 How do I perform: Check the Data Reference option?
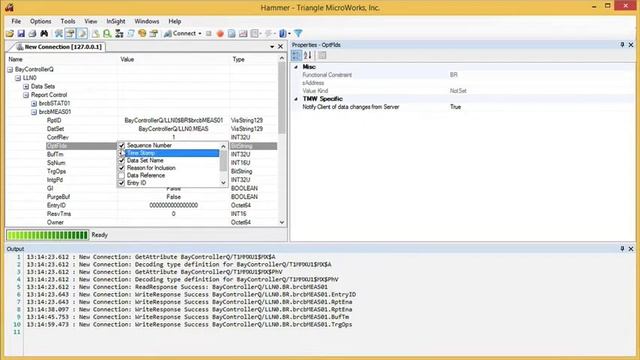121,176
